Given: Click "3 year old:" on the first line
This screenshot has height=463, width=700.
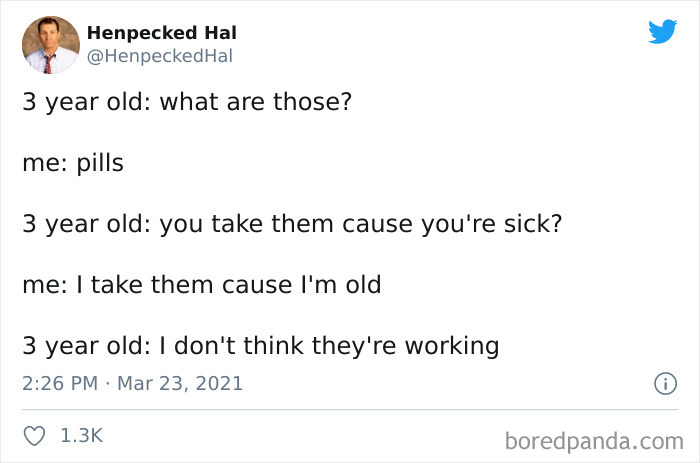Looking at the screenshot, I should (x=83, y=102).
